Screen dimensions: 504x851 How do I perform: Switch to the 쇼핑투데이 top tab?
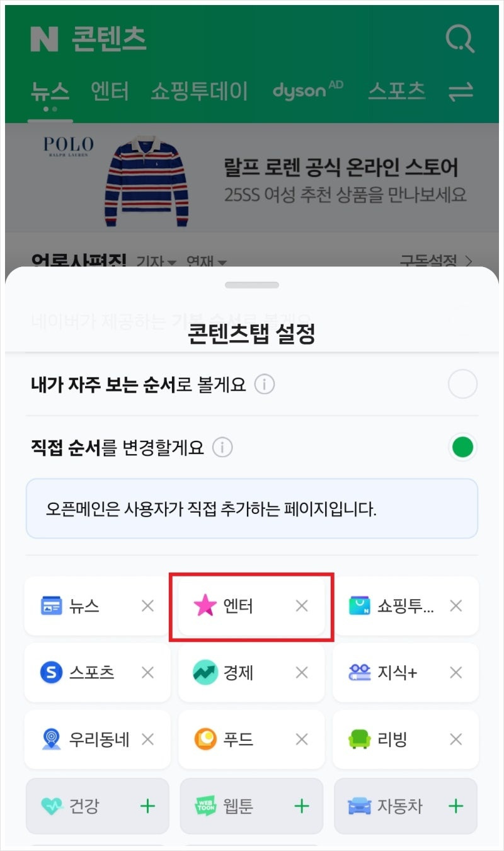click(199, 92)
